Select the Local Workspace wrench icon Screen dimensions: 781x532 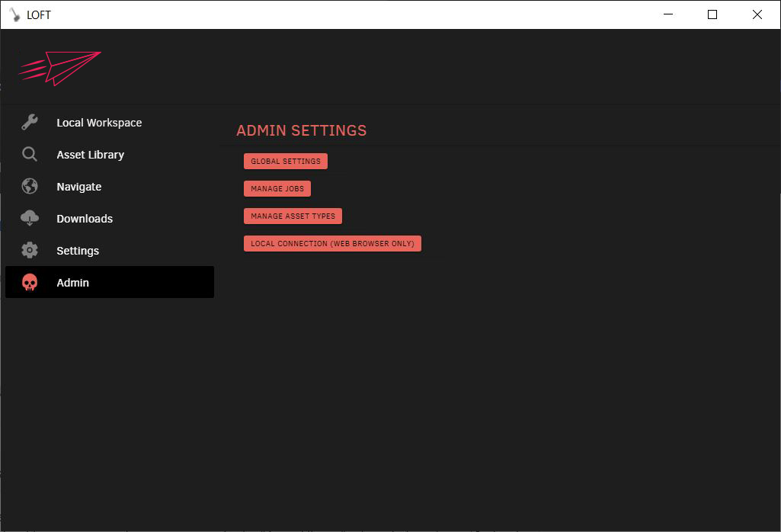29,122
